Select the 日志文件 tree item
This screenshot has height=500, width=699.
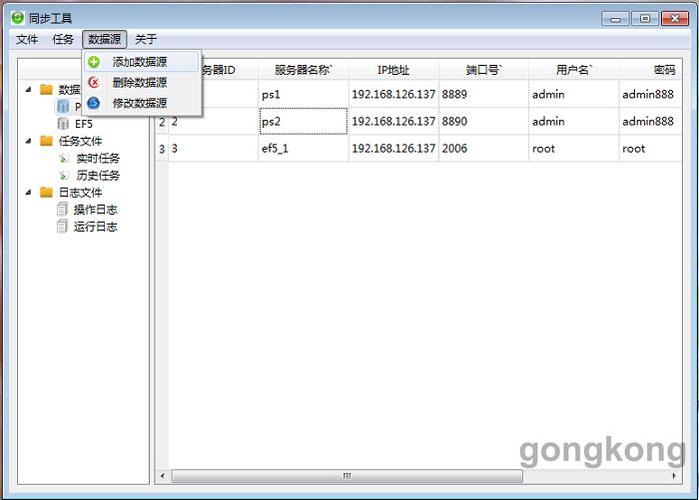point(80,193)
